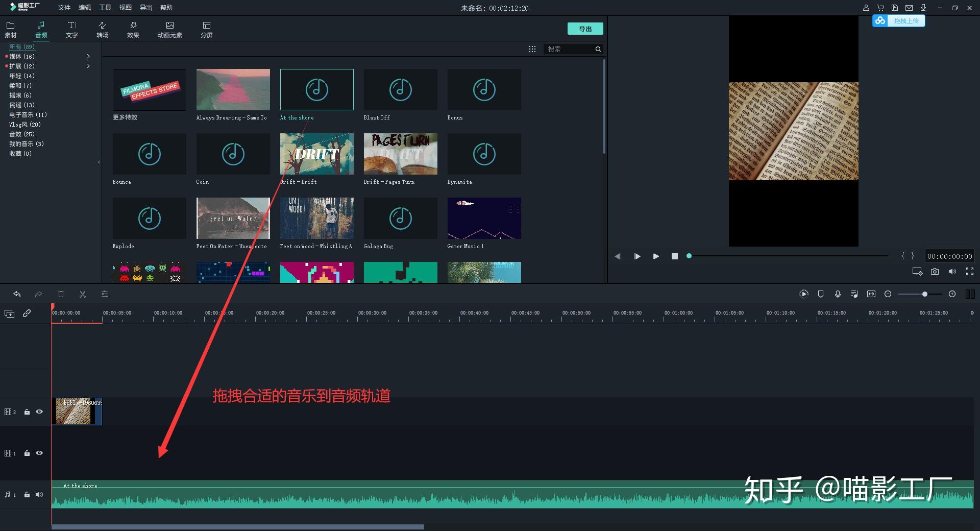Viewport: 980px width, 531px height.
Task: Toggle grid view of audio library
Action: 532,49
